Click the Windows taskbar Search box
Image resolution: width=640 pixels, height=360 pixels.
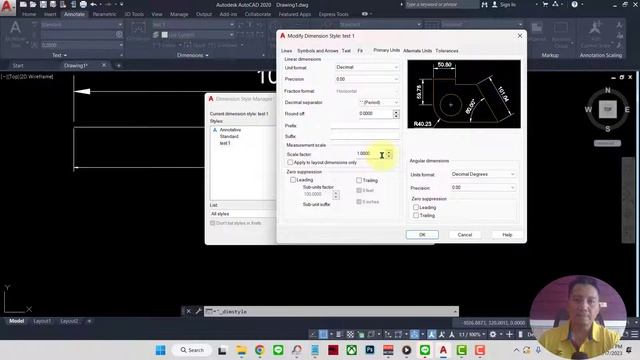click(192, 350)
